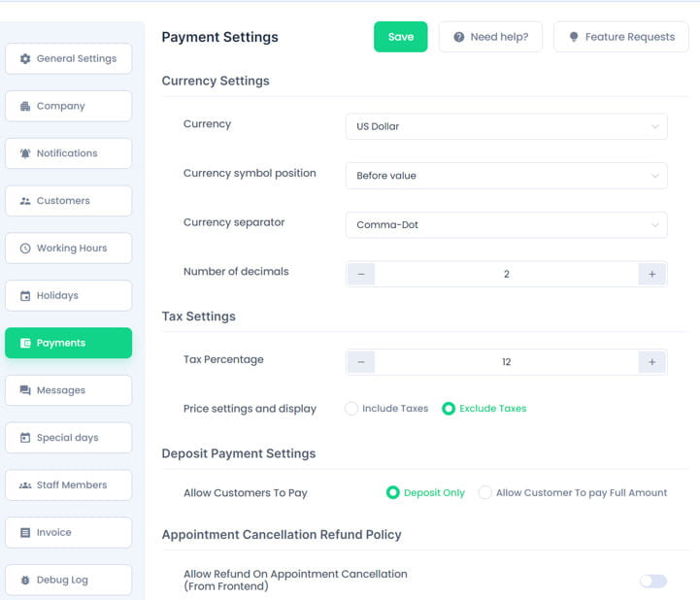
Task: Open the Special days section
Action: (x=68, y=438)
